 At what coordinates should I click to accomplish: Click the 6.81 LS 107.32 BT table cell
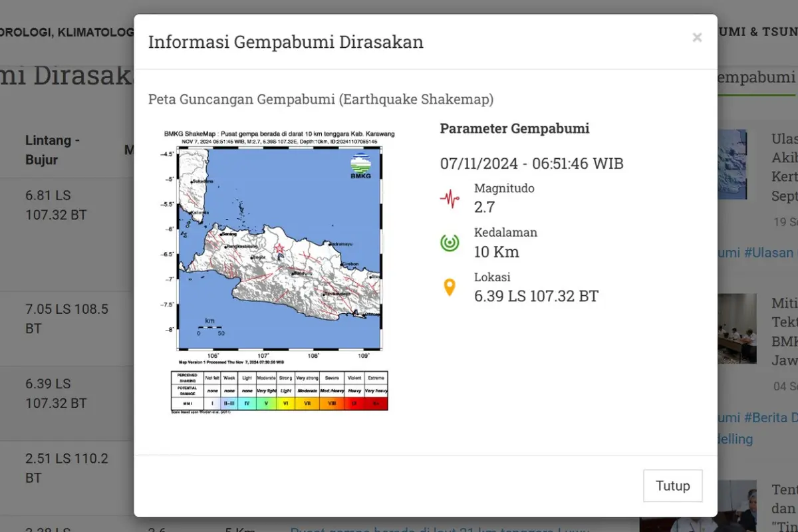click(x=57, y=205)
